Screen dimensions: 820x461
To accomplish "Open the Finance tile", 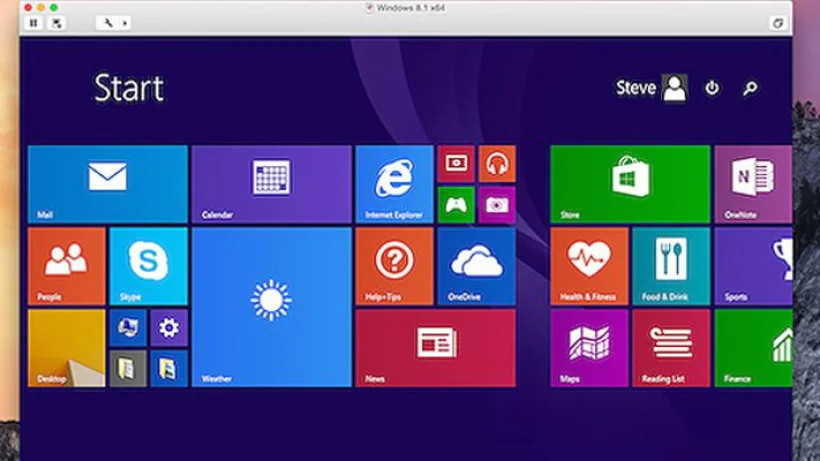I will [753, 348].
